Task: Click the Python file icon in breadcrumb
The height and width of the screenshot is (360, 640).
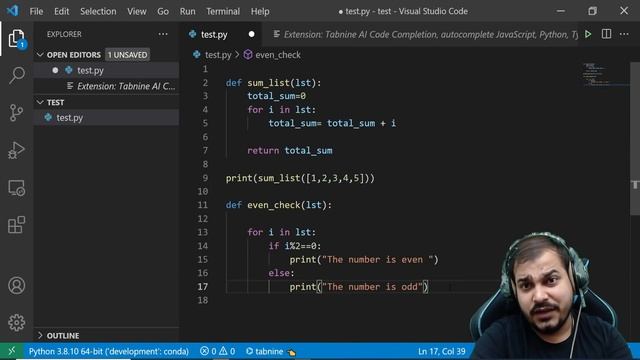Action: (x=197, y=55)
